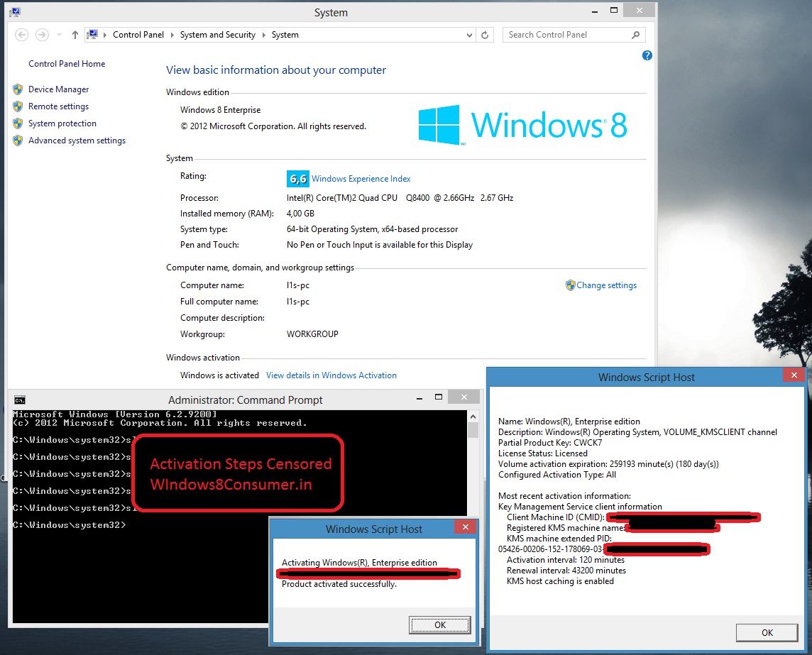Expand the arrow after Control Panel breadcrumb

click(172, 35)
